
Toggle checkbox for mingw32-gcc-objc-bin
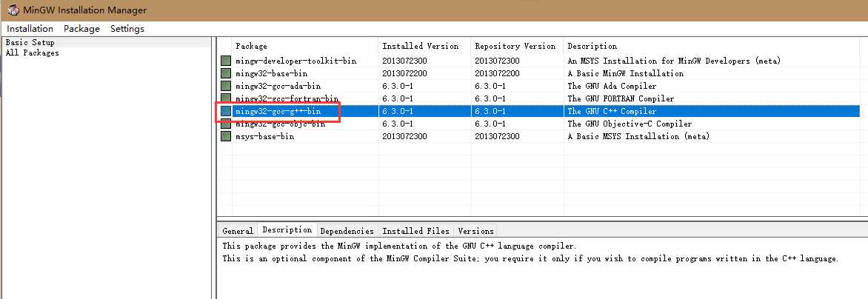[226, 124]
